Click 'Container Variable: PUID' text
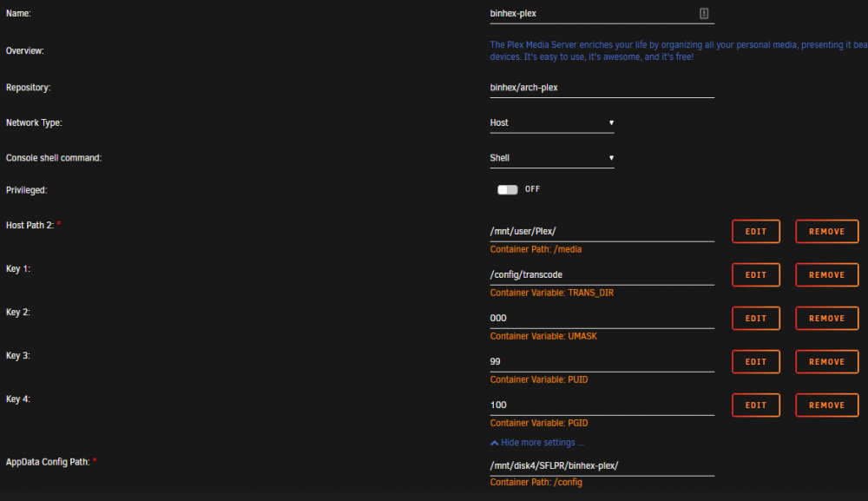 [x=539, y=379]
